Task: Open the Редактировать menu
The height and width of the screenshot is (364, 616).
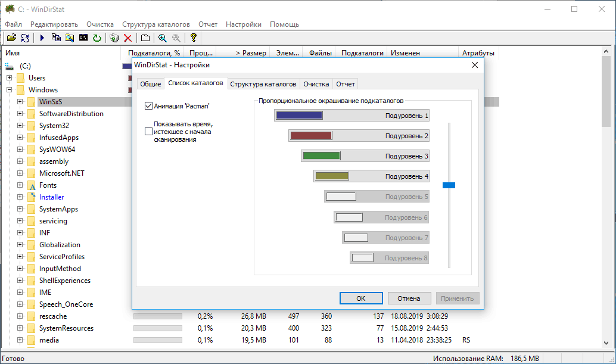Action: (54, 24)
